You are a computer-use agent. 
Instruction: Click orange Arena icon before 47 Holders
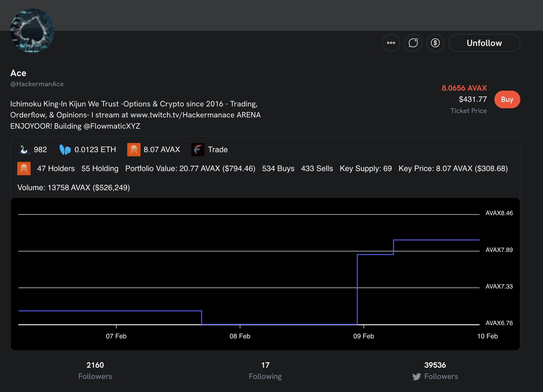click(x=24, y=169)
